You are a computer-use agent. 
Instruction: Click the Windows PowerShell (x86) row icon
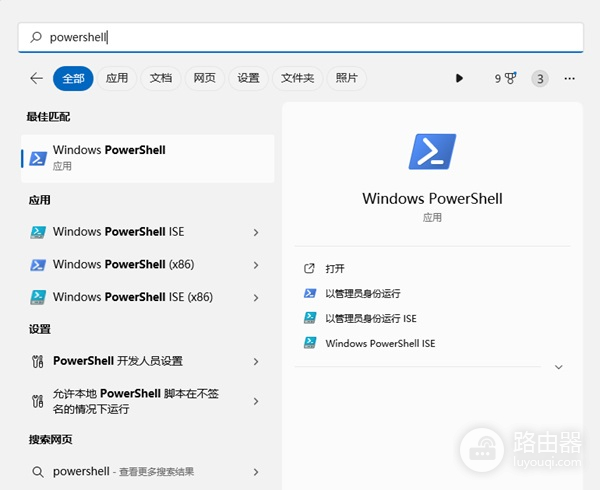coord(38,265)
